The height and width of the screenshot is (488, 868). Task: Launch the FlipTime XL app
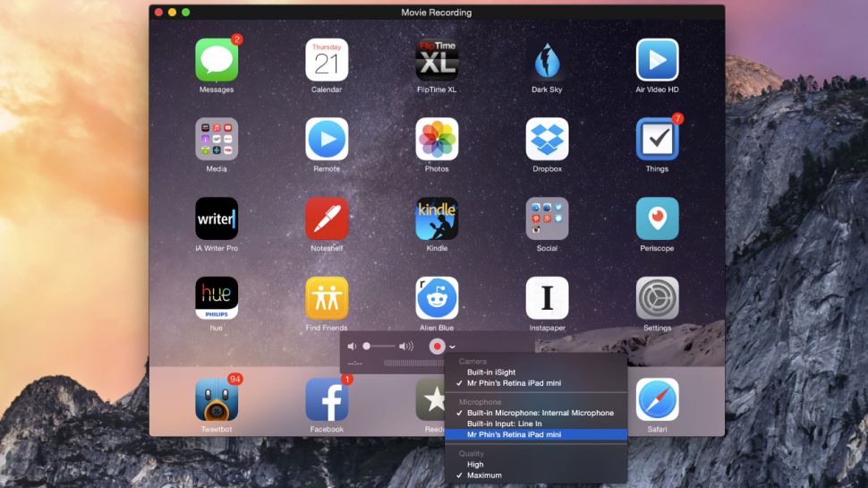pos(437,60)
